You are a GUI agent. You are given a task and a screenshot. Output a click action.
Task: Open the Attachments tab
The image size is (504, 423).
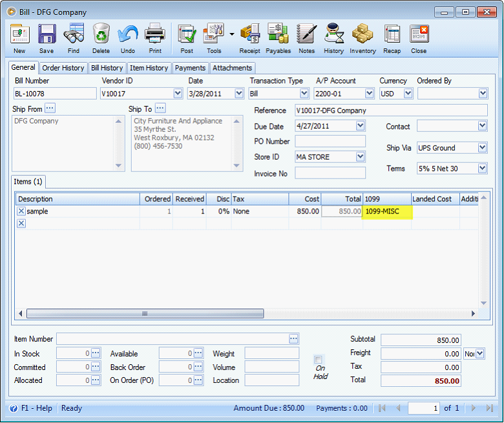tap(233, 68)
